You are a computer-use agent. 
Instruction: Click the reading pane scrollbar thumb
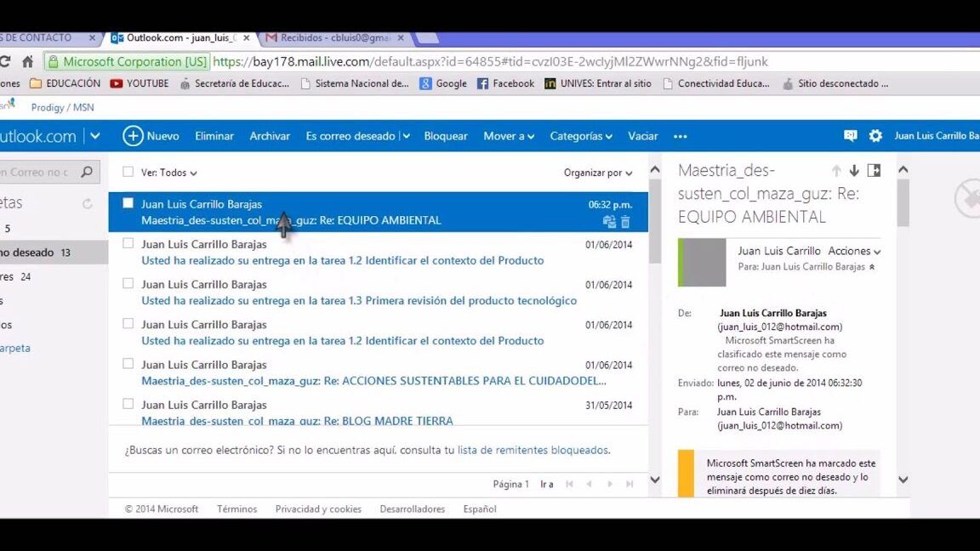click(x=903, y=203)
